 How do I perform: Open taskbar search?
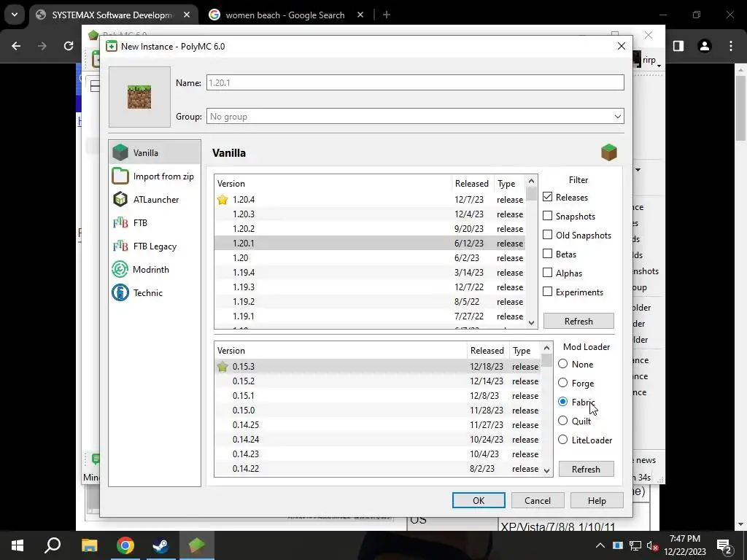pos(53,545)
